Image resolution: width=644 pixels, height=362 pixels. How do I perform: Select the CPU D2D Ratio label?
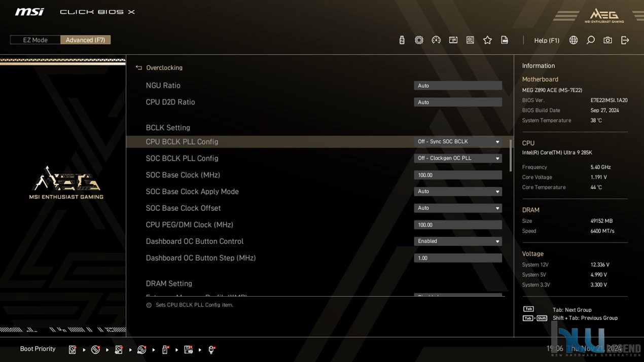(x=170, y=102)
